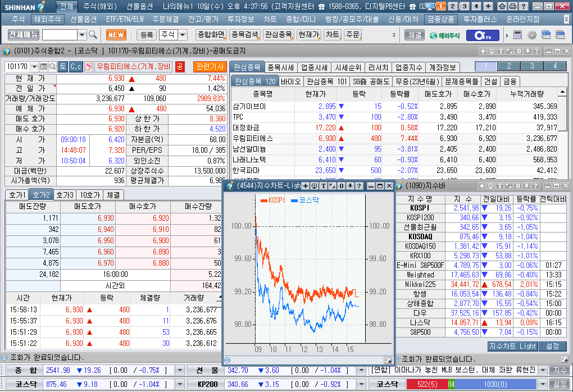573x392 pixels.
Task: Click the stock list icon beside code 101170
Action: pyautogui.click(x=43, y=66)
